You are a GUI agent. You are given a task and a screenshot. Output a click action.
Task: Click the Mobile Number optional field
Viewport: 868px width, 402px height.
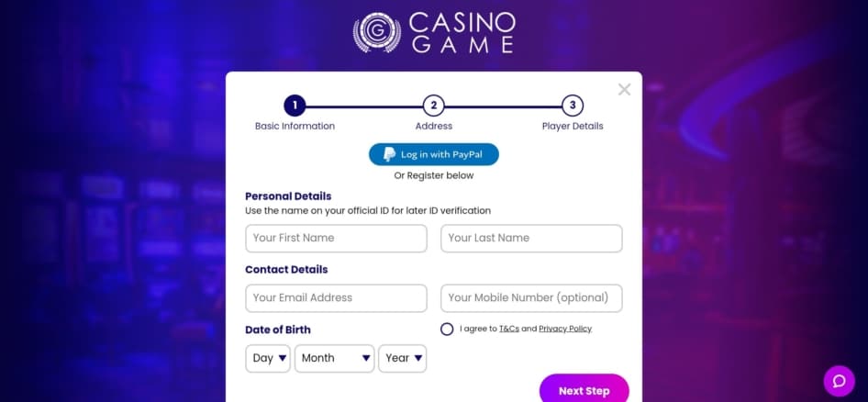coord(531,297)
